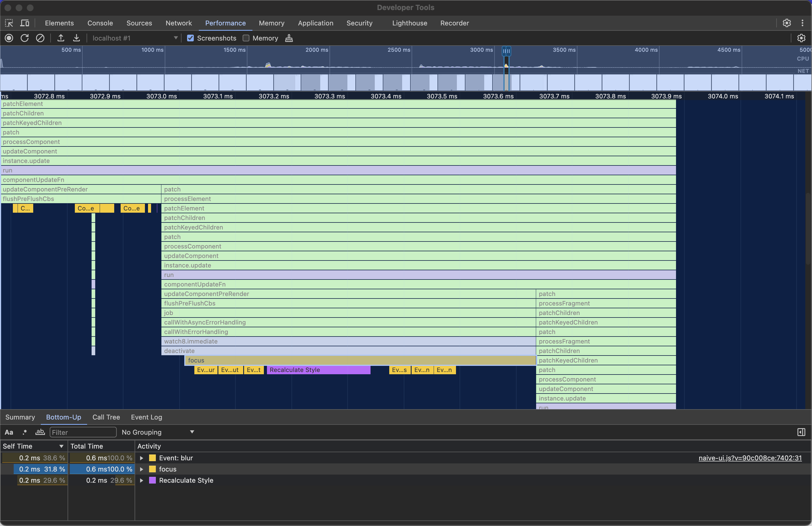Open naive-ui.js source link
This screenshot has width=812, height=526.
750,458
